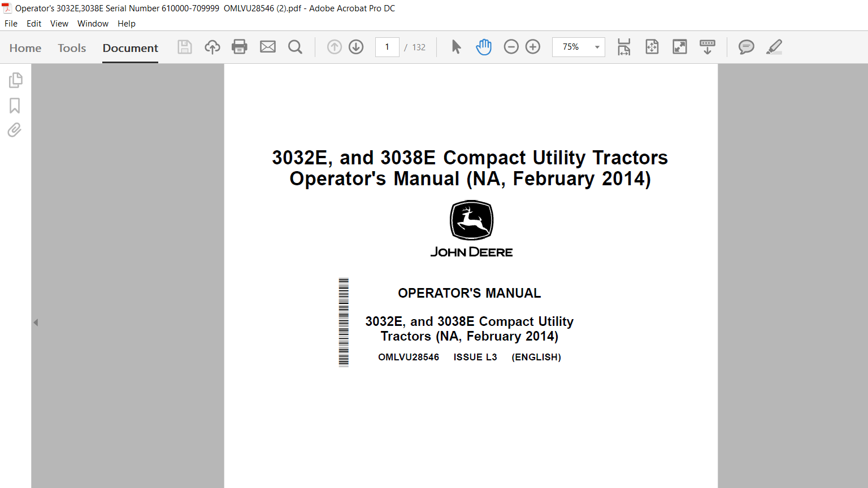Open the Help menu

coord(127,24)
